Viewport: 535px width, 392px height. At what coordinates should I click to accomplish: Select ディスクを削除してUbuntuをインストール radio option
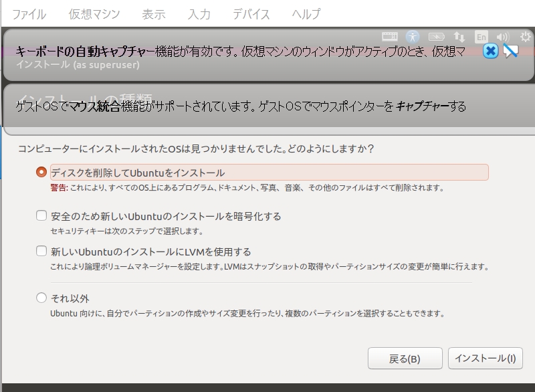pos(41,172)
